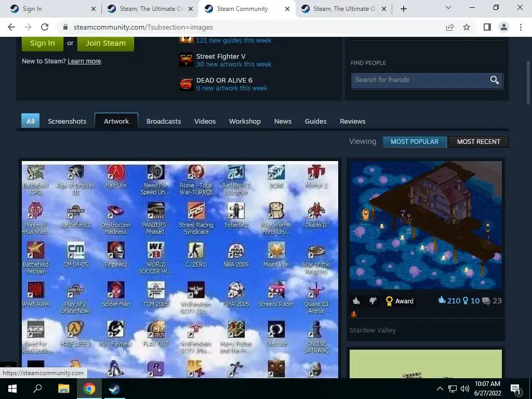Click the tab search chevron
Viewport: 532px width, 399px height.
[448, 7]
